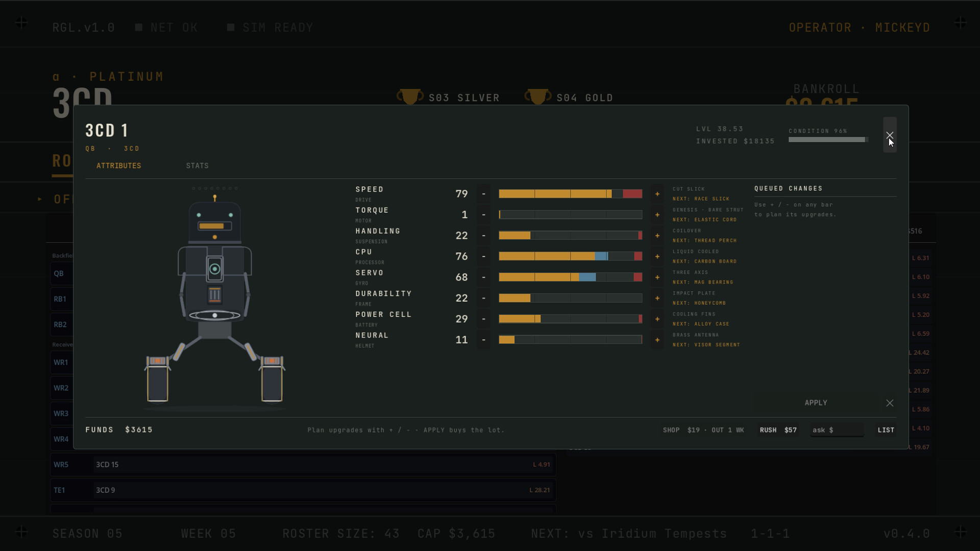980x551 pixels.
Task: Click NEXT: vs Iridium Tempests status text
Action: point(629,534)
